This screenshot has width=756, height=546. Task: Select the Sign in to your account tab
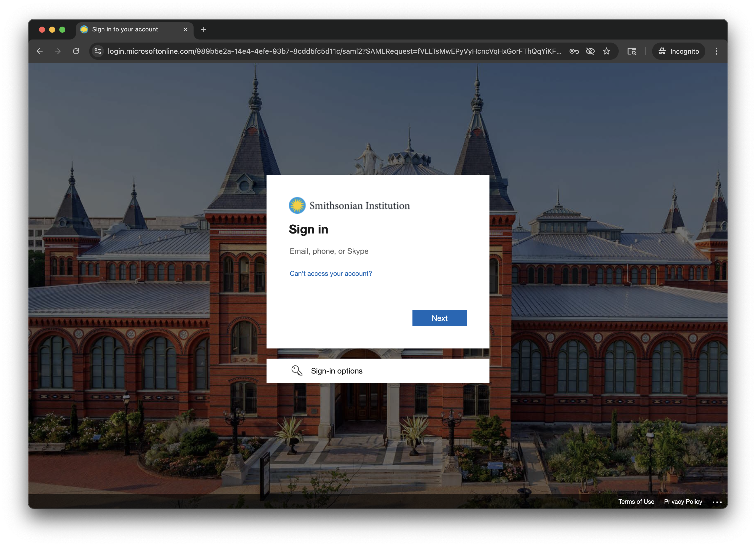125,29
